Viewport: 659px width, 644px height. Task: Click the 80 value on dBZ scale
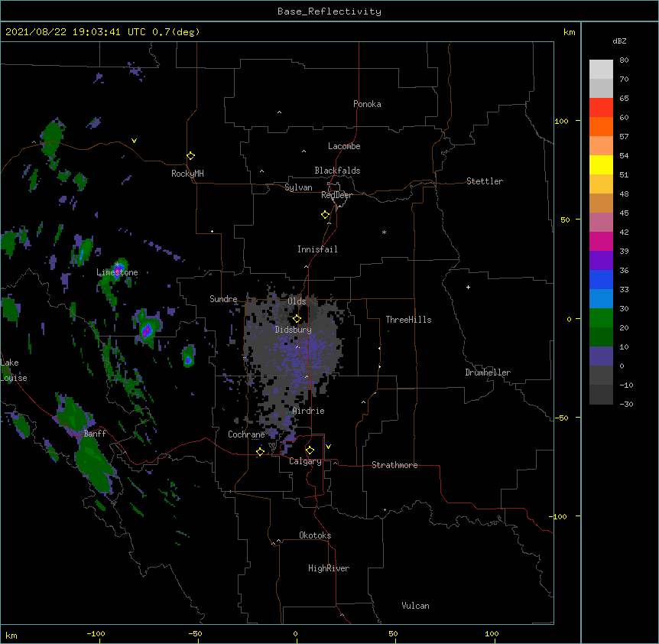624,60
